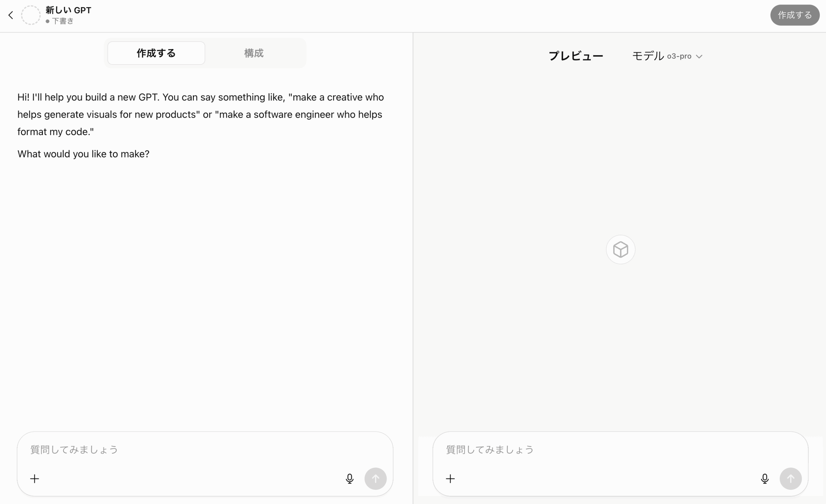
Task: Start voice input in the preview chat box
Action: coord(765,479)
